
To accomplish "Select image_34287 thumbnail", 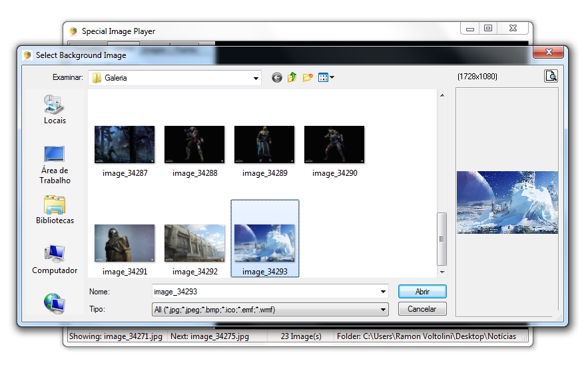I will click(x=125, y=145).
